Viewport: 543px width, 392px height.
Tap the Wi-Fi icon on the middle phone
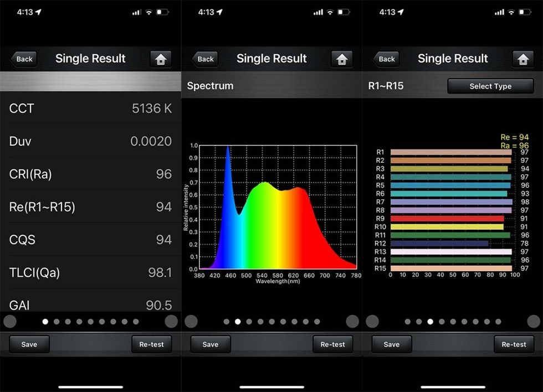point(330,12)
